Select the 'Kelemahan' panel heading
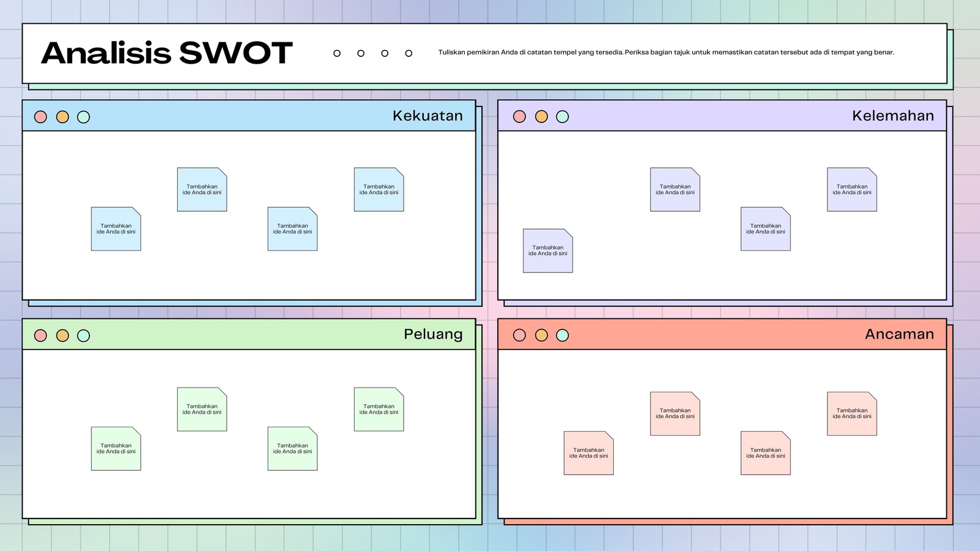 (x=893, y=116)
